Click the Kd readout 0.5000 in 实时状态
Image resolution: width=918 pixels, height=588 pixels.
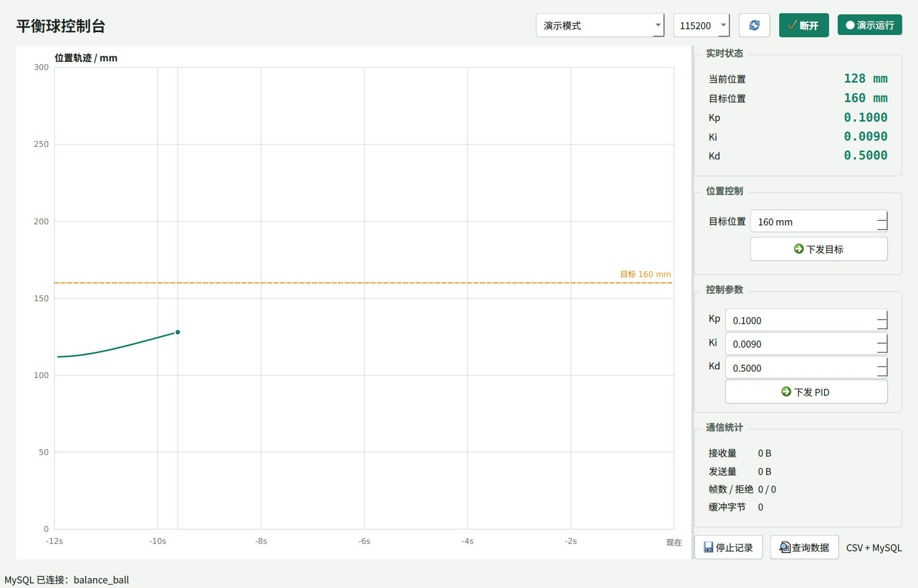pos(865,155)
